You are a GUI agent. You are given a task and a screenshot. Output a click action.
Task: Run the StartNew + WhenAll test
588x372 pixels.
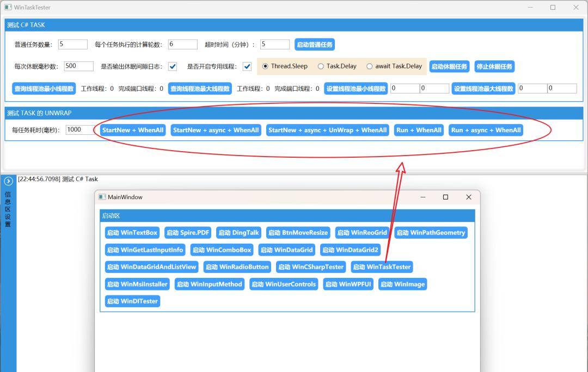point(133,130)
